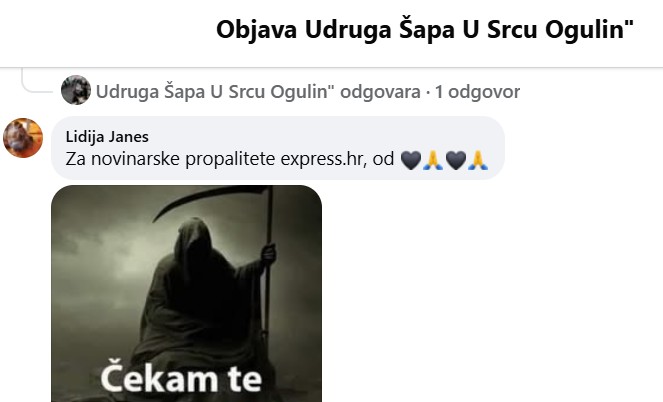
Task: Click the hooded figure in the picture
Action: [x=203, y=296]
